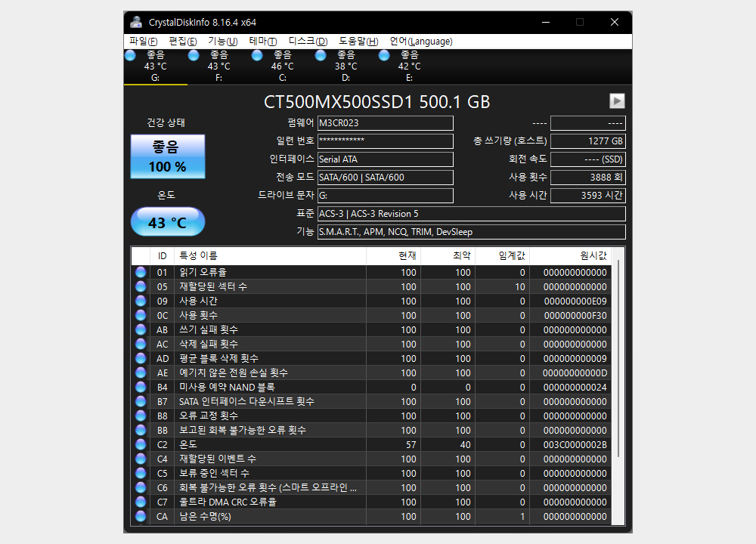Click the rotation rate value ---- (SSD)
The image size is (756, 544).
587,159
